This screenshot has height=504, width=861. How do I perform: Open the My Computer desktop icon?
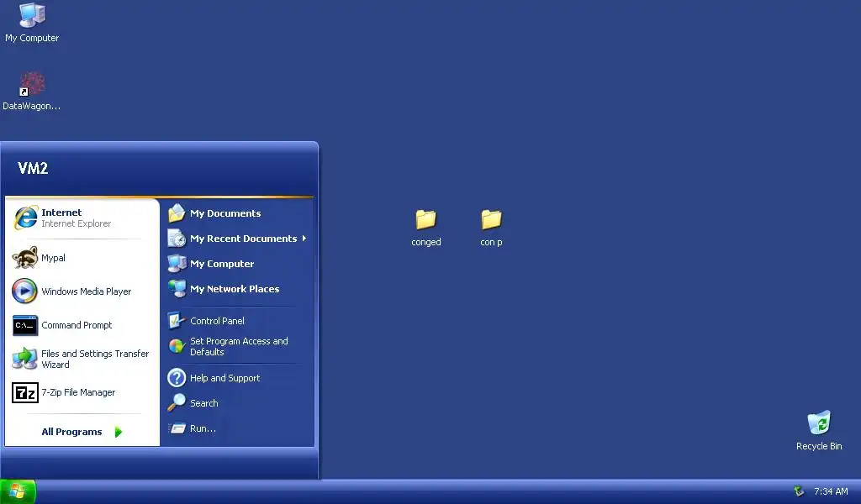(32, 15)
